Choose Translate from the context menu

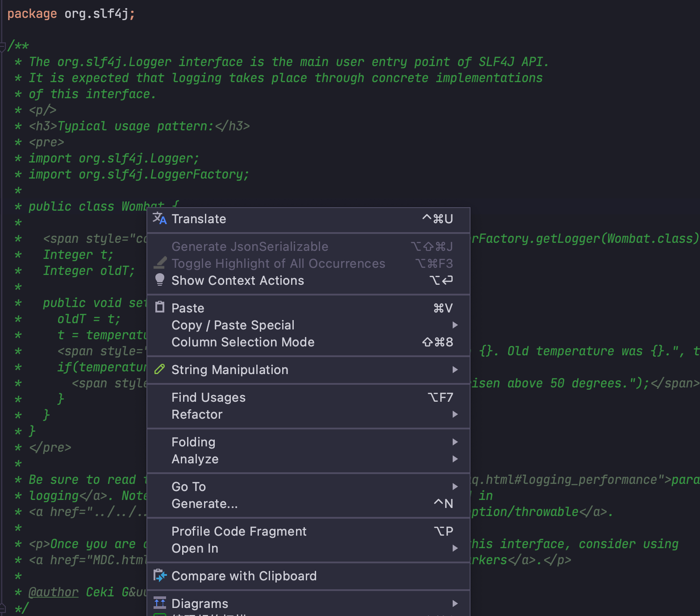[308, 219]
